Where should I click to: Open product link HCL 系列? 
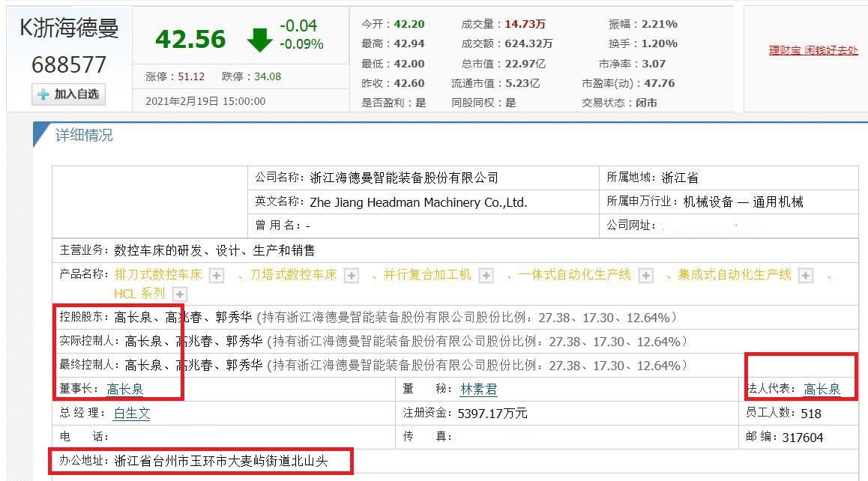coord(139,294)
